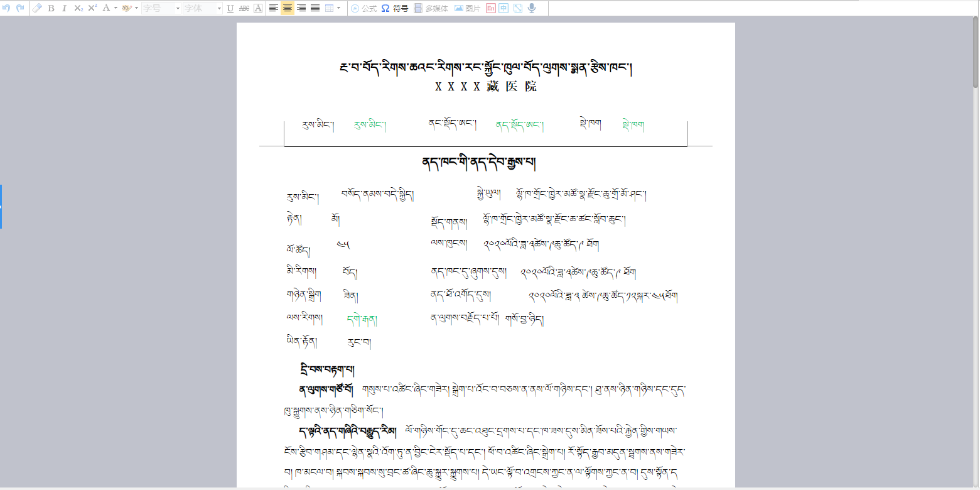Toggle center alignment

pyautogui.click(x=288, y=8)
